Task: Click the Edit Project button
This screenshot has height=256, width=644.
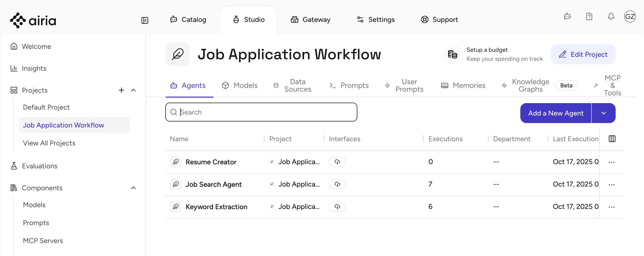Action: pos(583,54)
